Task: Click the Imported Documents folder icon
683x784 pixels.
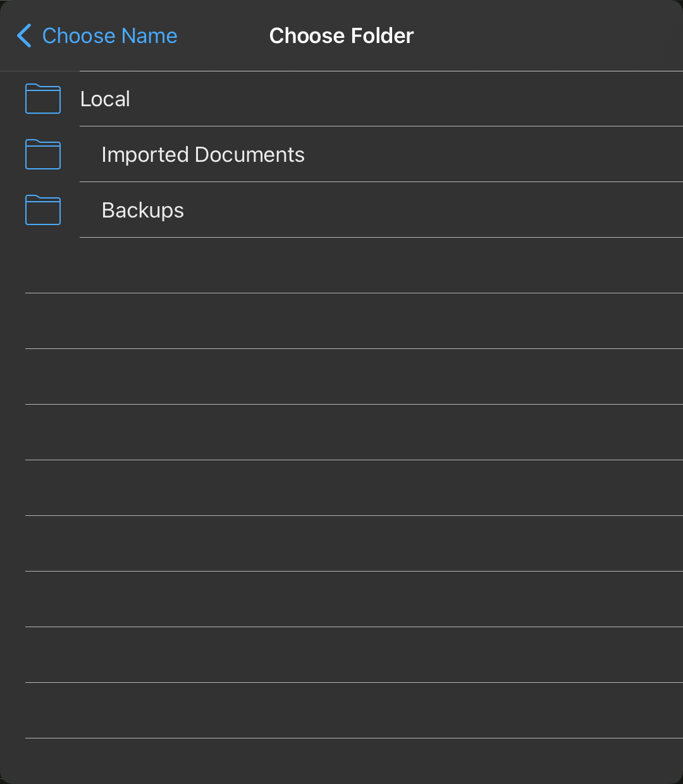Action: (43, 154)
